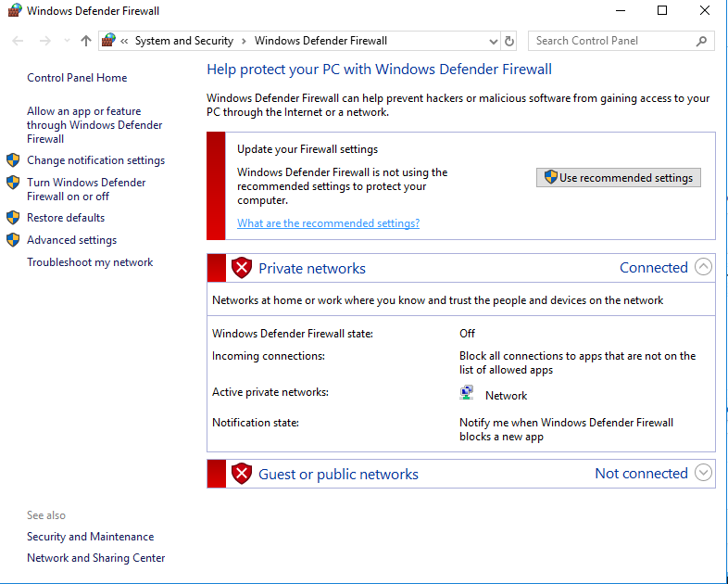Show hidden breadcrumb levels via double chevron

tap(124, 41)
